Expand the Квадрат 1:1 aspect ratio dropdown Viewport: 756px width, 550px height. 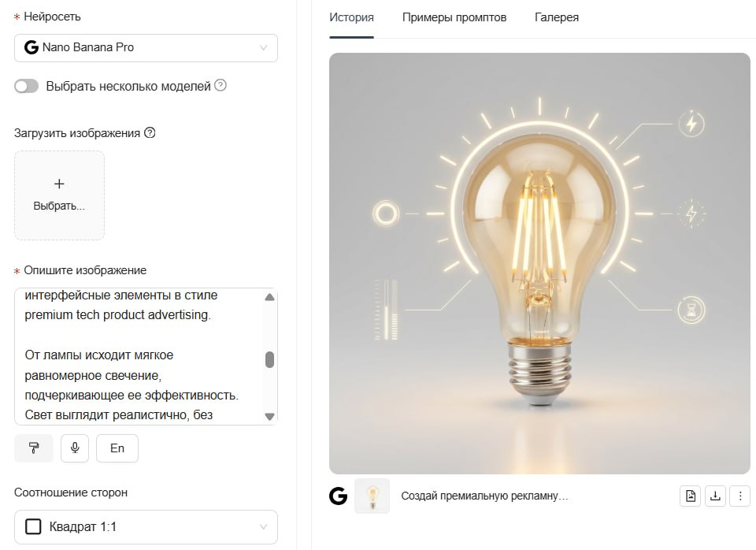(x=146, y=527)
